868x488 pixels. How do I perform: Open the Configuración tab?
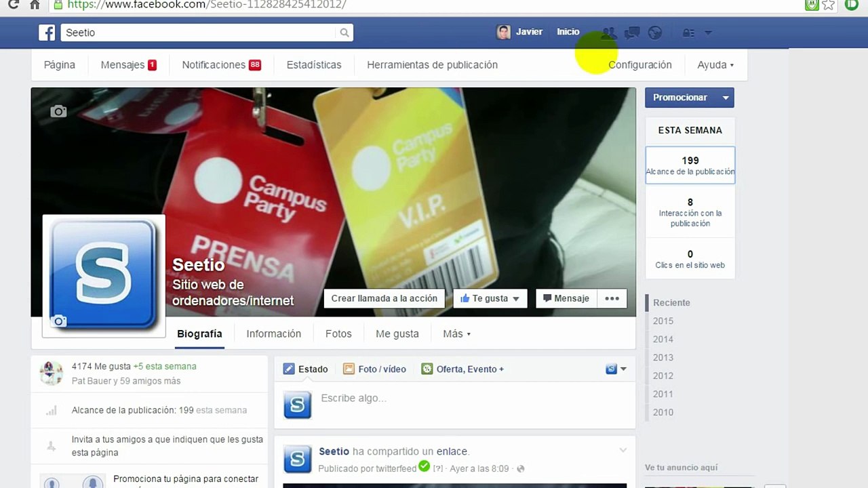coord(639,65)
